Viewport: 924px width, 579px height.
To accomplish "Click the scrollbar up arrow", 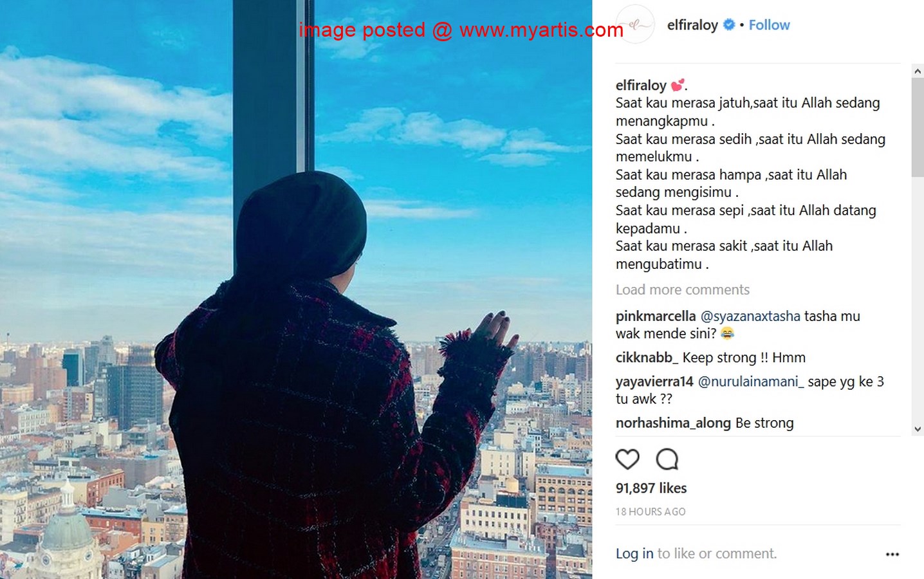I will click(x=918, y=71).
